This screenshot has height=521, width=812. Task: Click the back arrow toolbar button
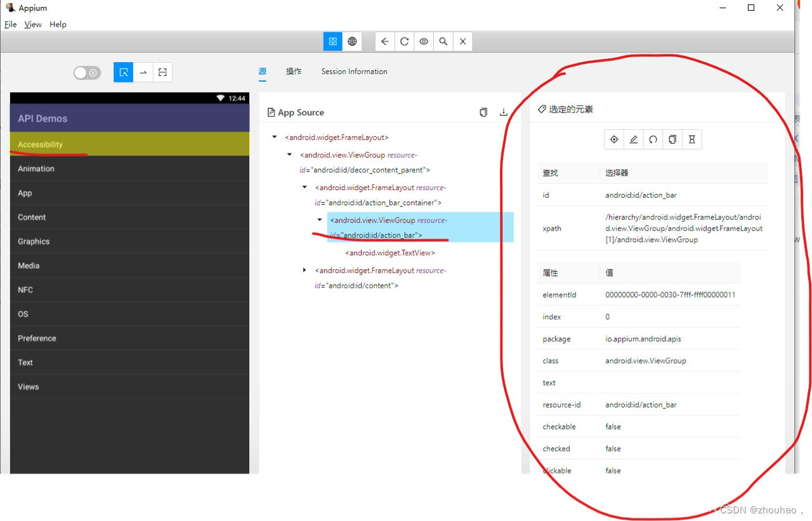(x=384, y=41)
